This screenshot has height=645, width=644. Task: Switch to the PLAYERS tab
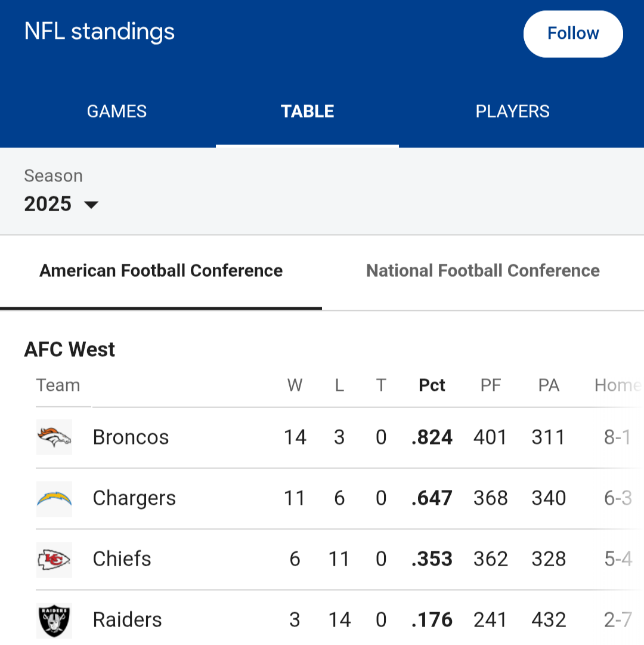[x=512, y=112]
